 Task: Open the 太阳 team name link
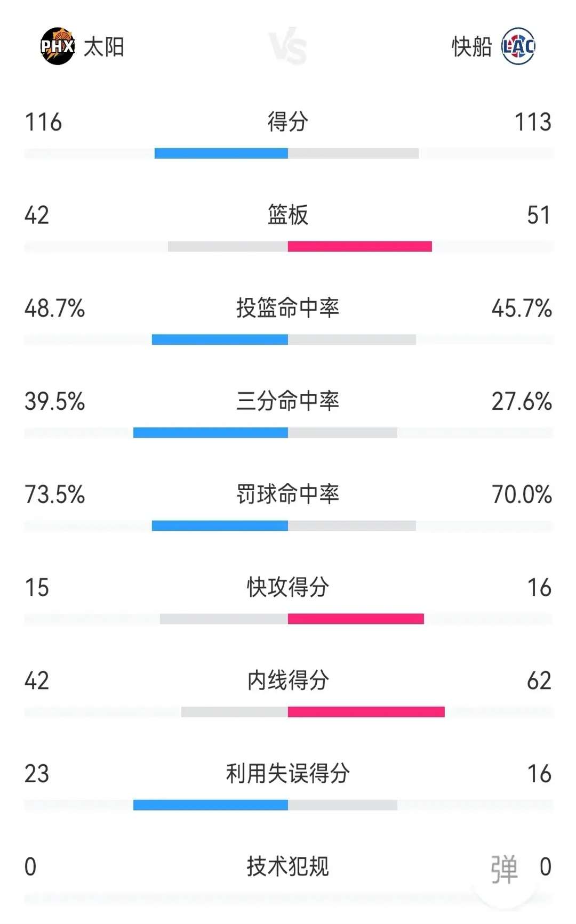coord(104,47)
